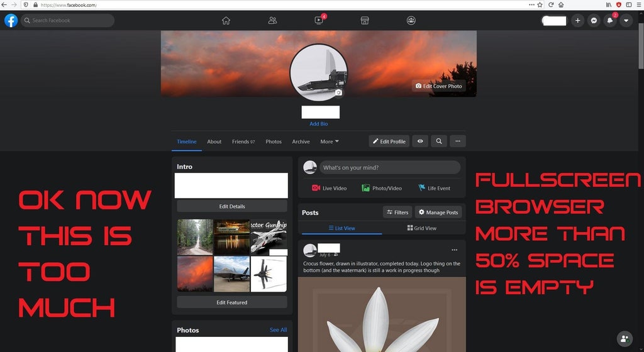This screenshot has height=352, width=644.
Task: Add a Photo/Video to post
Action: point(382,189)
